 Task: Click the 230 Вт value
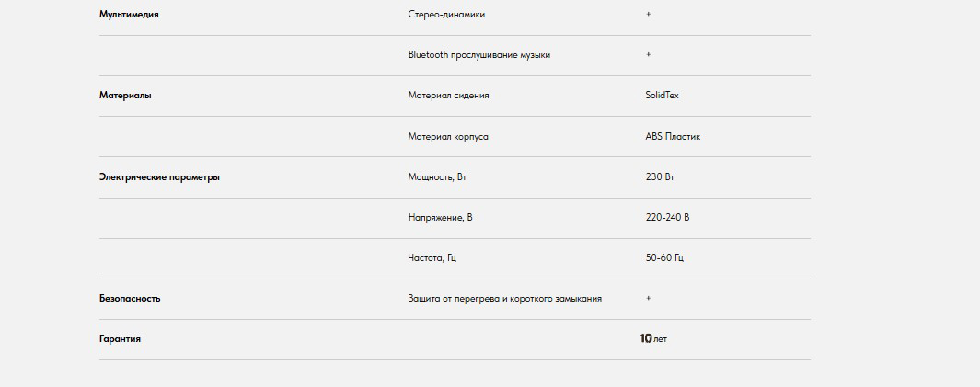click(661, 176)
